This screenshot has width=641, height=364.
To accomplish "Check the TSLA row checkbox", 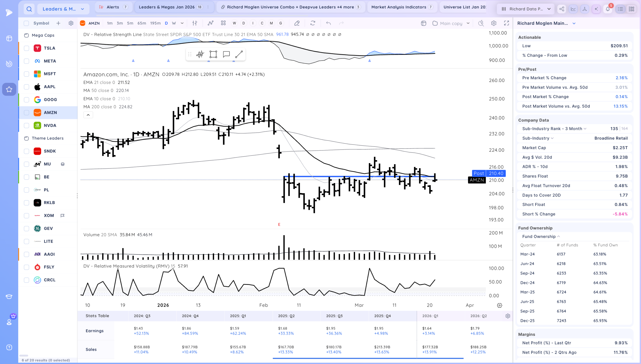I will 27,48.
